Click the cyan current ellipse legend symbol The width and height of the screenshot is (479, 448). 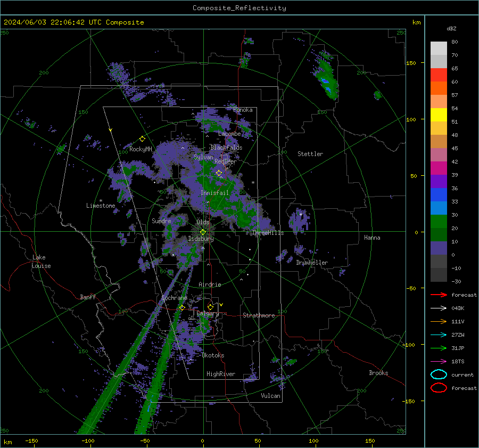point(439,374)
